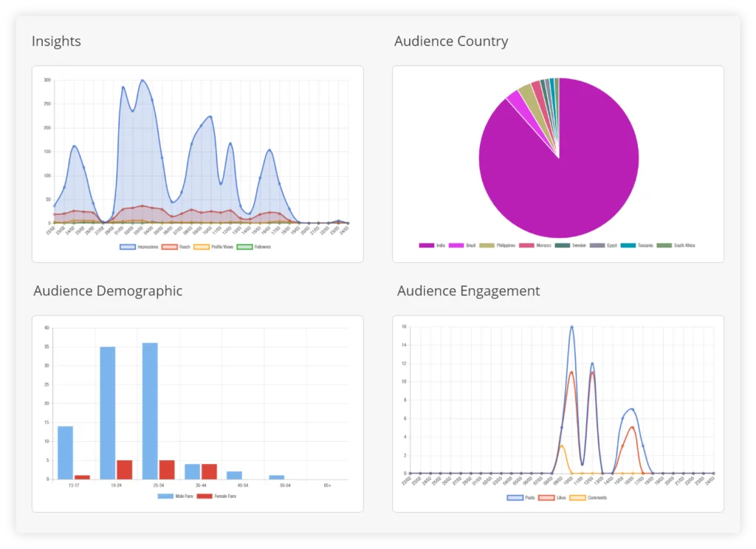Click the highest Posts peak at 16
This screenshot has width=756, height=549.
tap(572, 327)
